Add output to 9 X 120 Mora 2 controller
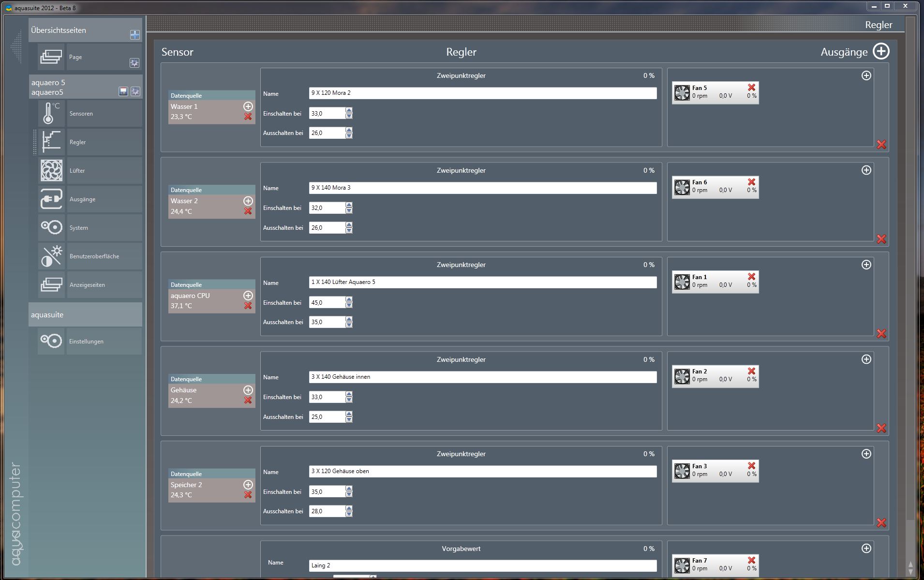 point(866,75)
